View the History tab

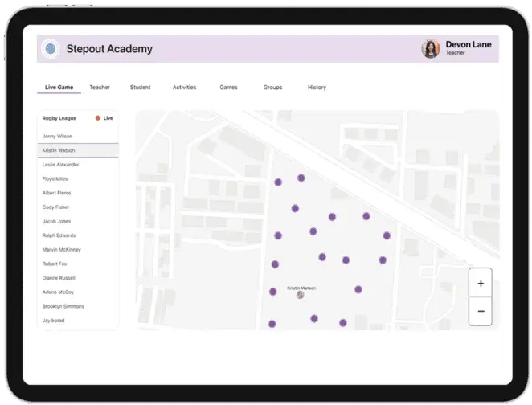317,88
